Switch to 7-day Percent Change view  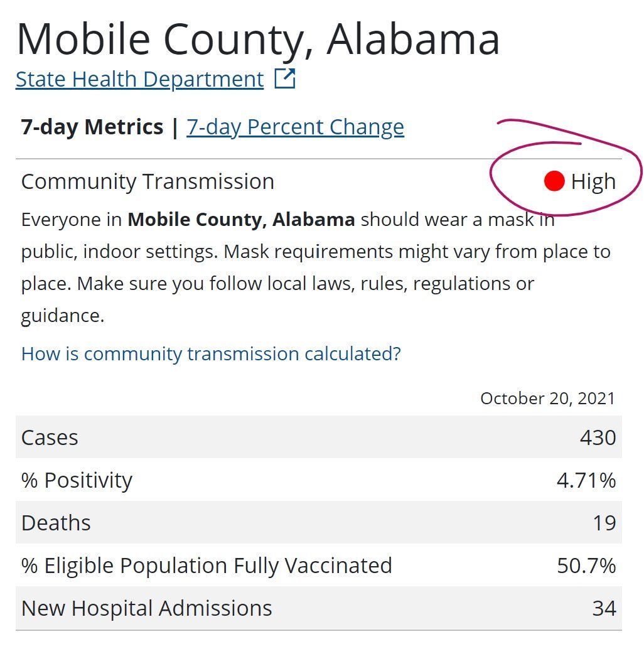pos(295,127)
